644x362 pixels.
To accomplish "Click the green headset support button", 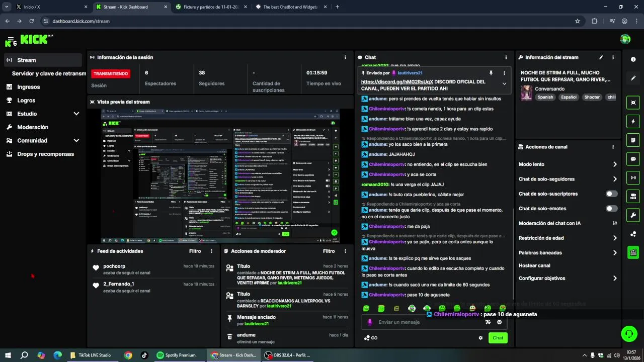I will pos(628,334).
